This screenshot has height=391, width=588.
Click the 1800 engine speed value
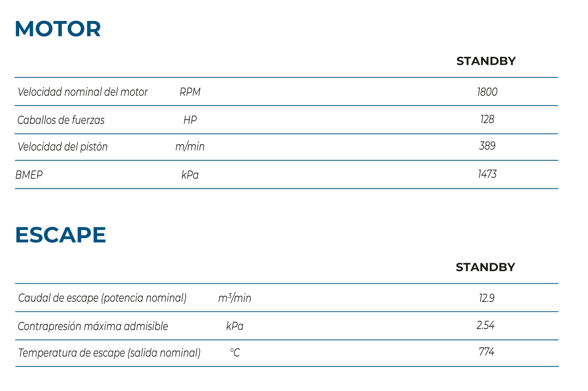click(x=487, y=92)
